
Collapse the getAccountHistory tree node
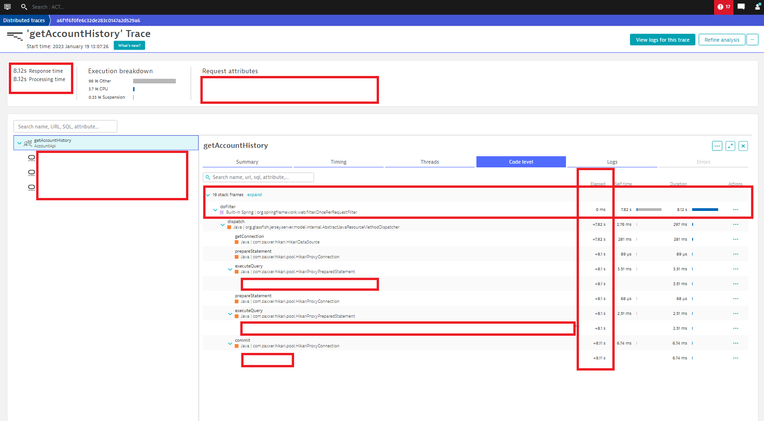pos(19,143)
